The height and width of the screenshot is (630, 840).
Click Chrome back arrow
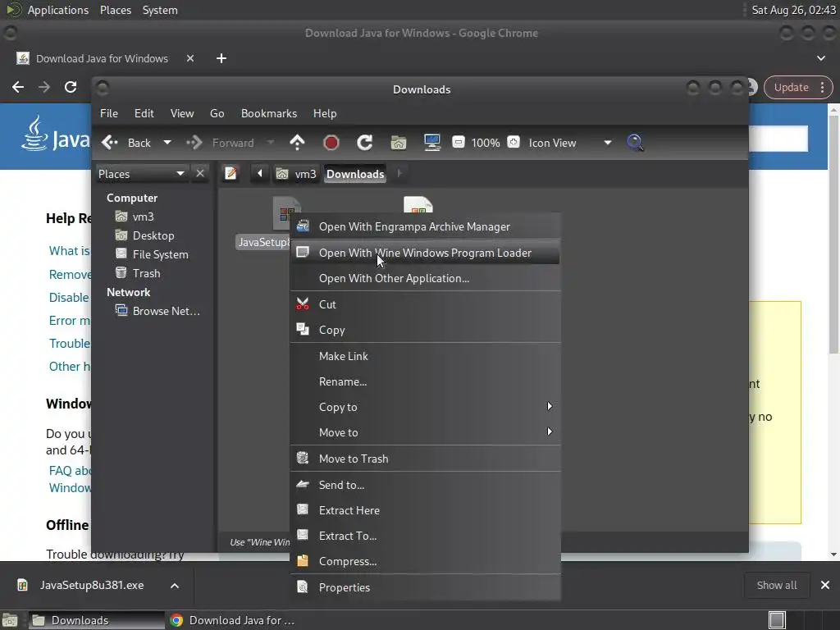[x=18, y=87]
